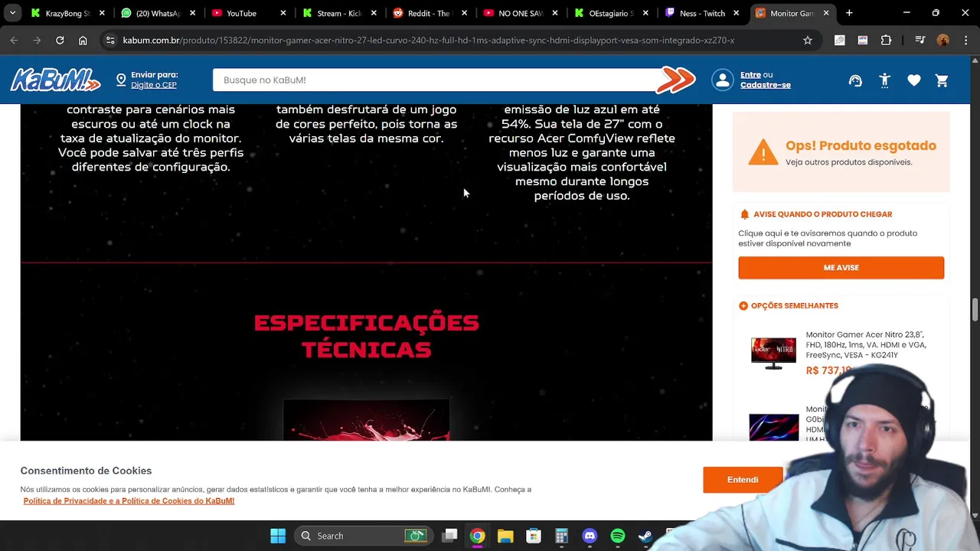980x551 pixels.
Task: Click the Opções Semelhantes heading
Action: [795, 305]
